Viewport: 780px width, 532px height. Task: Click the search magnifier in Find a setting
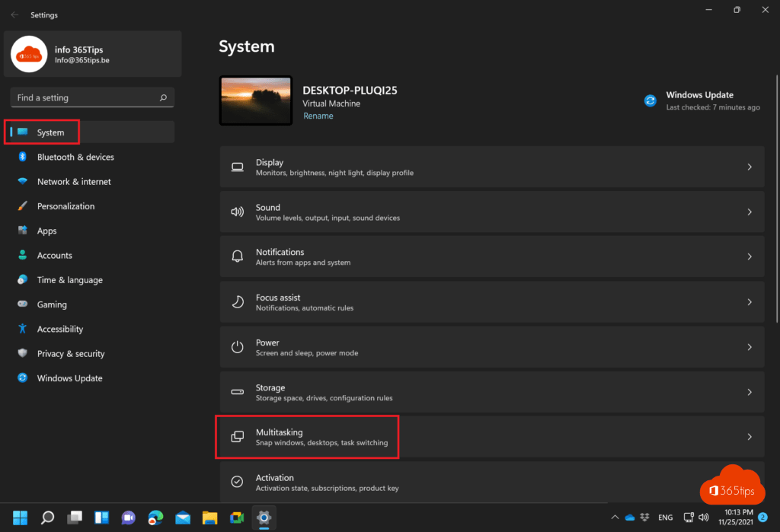163,97
